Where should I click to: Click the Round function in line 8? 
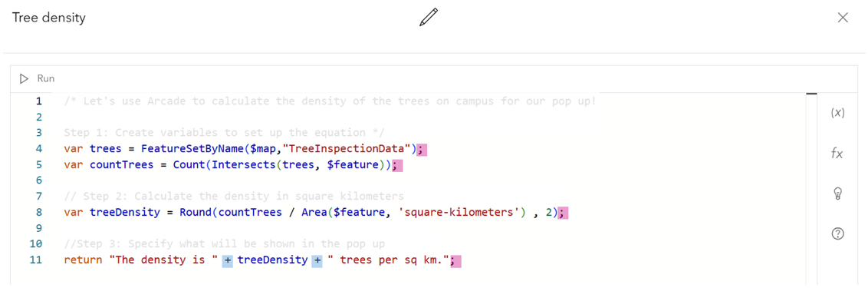click(x=195, y=213)
